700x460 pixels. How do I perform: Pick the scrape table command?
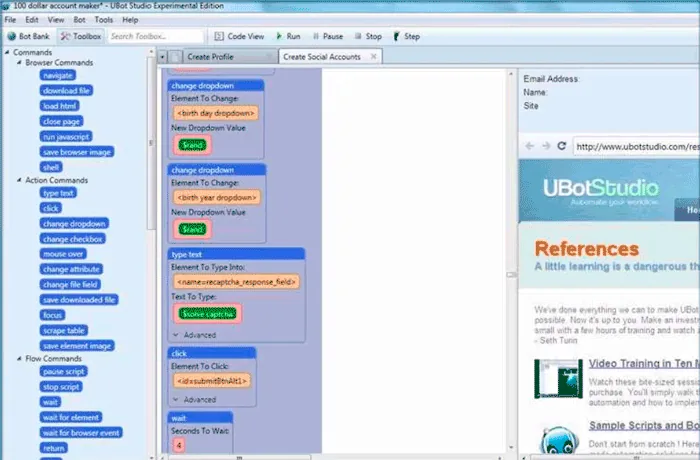coord(64,330)
